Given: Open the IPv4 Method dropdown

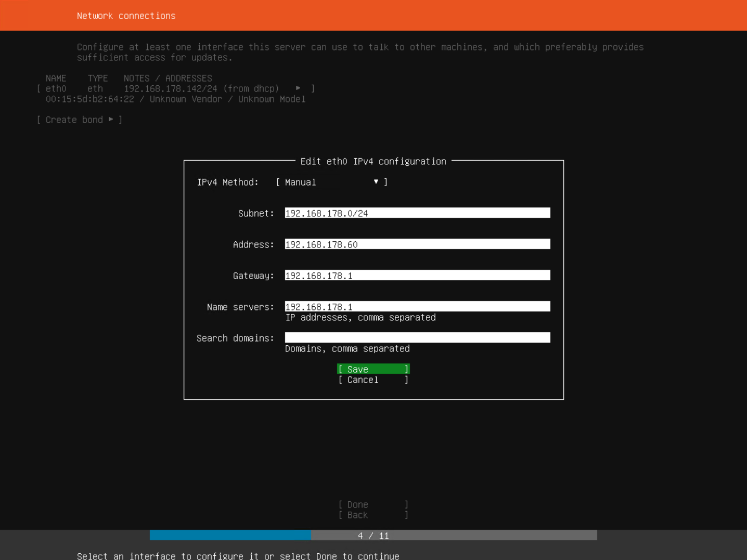Looking at the screenshot, I should pos(331,182).
